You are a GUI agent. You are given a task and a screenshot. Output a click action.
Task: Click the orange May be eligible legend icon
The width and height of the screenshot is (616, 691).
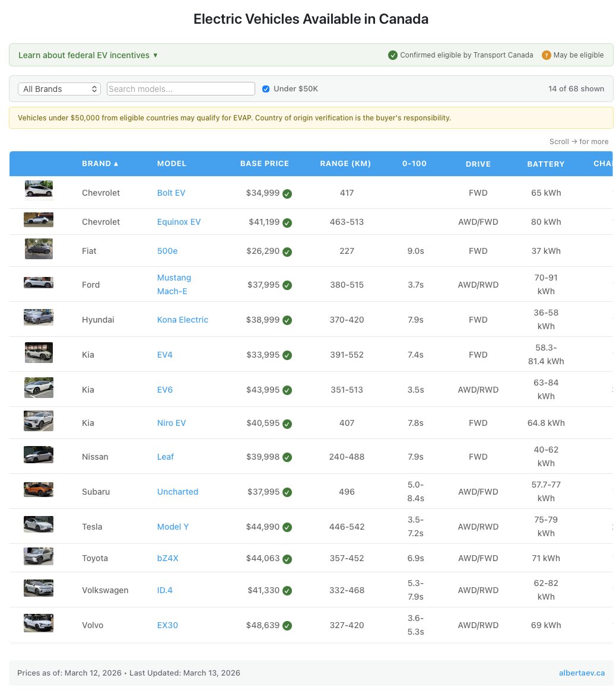546,55
